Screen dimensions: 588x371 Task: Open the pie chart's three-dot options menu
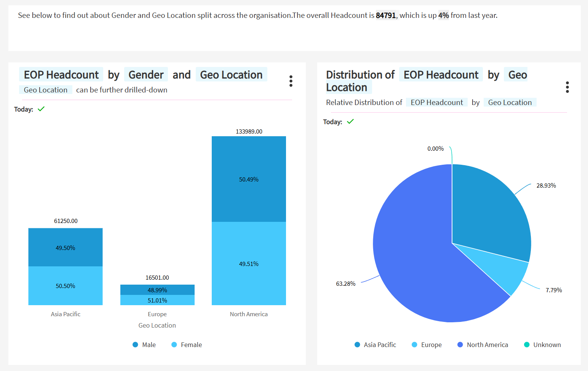567,87
